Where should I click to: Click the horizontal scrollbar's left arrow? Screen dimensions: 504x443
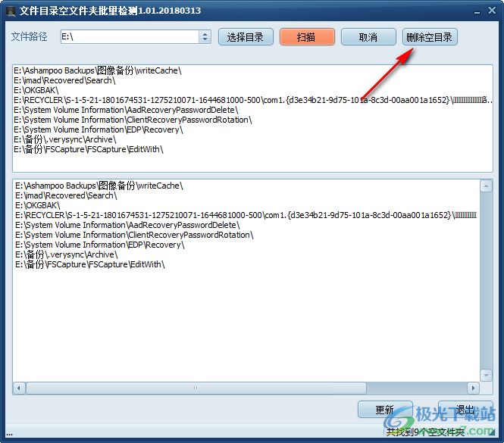[x=19, y=388]
